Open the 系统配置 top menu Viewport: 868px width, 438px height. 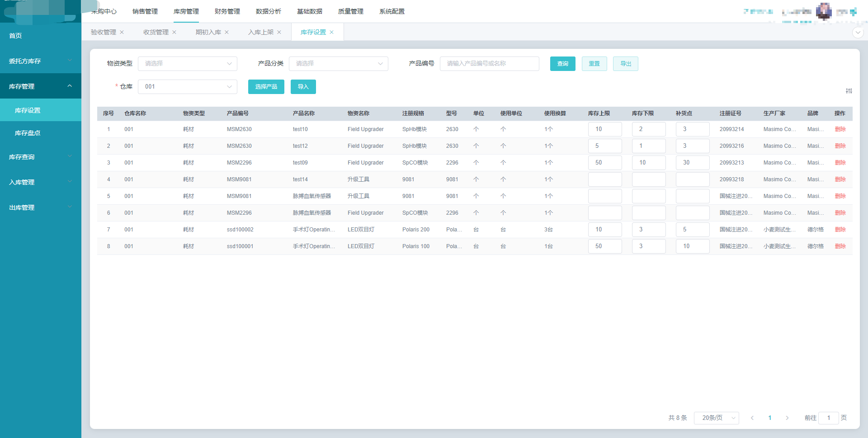coord(392,11)
